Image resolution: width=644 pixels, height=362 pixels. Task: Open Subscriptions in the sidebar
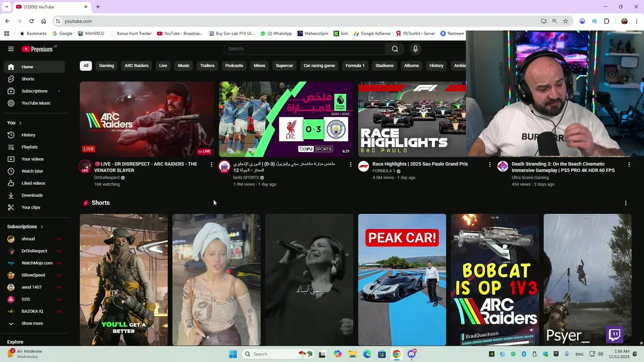(34, 91)
